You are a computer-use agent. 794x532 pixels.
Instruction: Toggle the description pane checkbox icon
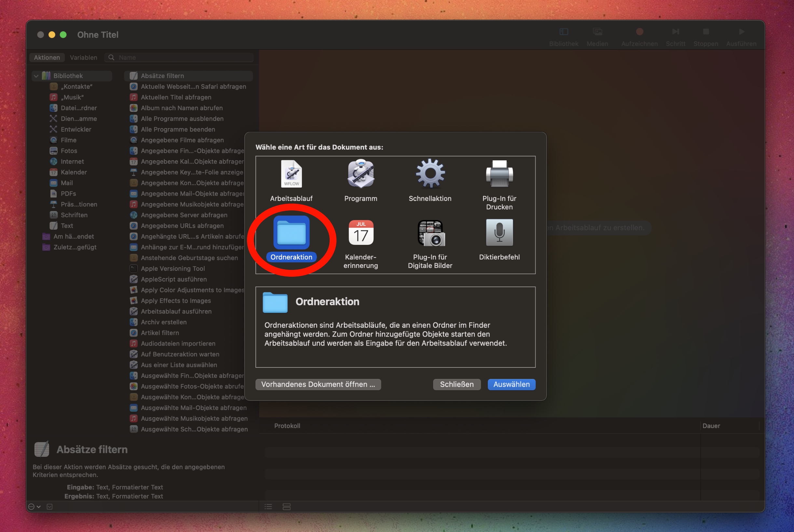[x=49, y=507]
